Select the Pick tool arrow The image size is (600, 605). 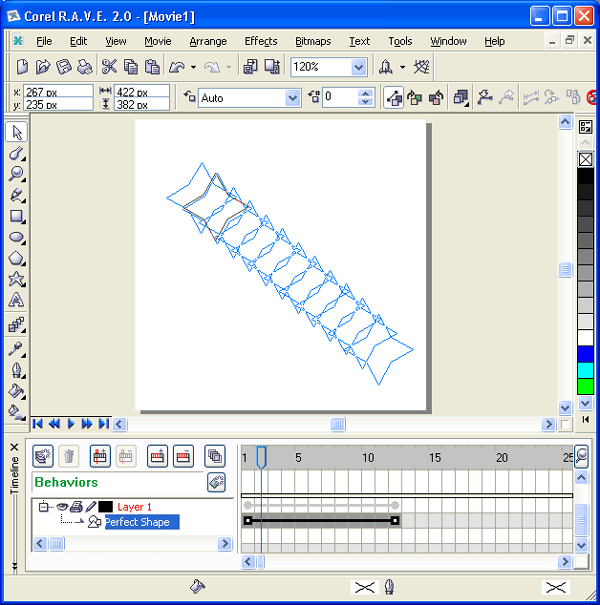(17, 132)
